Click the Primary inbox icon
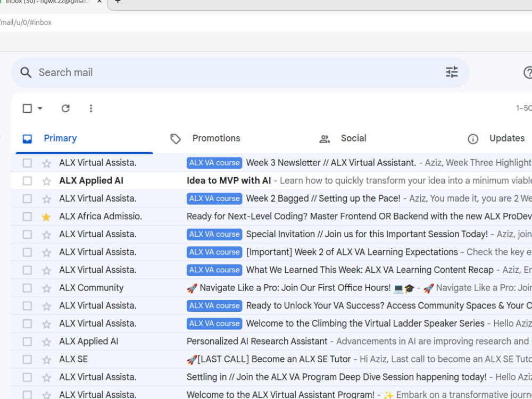The image size is (532, 399). [x=27, y=139]
